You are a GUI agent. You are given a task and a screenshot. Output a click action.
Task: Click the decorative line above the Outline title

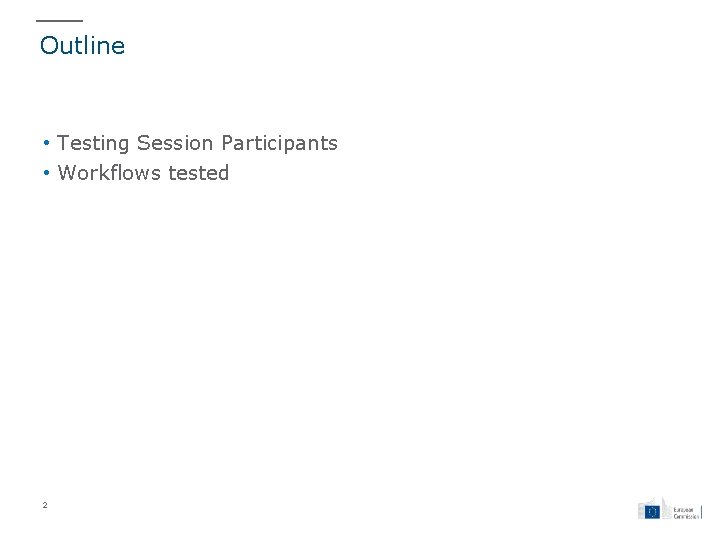60,21
